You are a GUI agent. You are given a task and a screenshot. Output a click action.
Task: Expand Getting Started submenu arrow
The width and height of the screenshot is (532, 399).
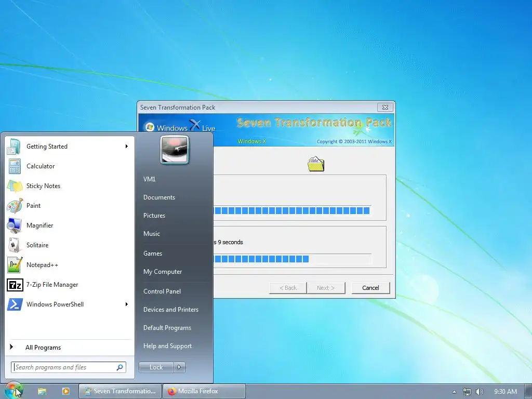coord(127,146)
